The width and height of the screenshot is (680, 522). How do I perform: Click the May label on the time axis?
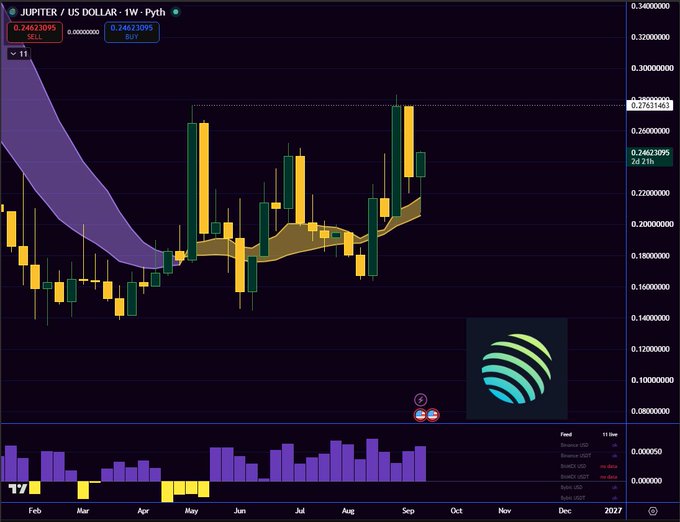191,511
